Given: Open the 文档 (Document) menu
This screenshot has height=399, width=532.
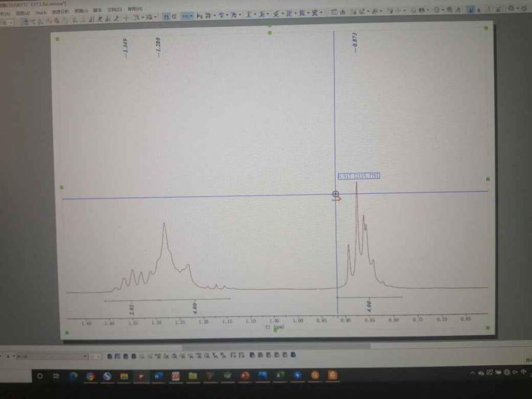Looking at the screenshot, I should point(114,9).
